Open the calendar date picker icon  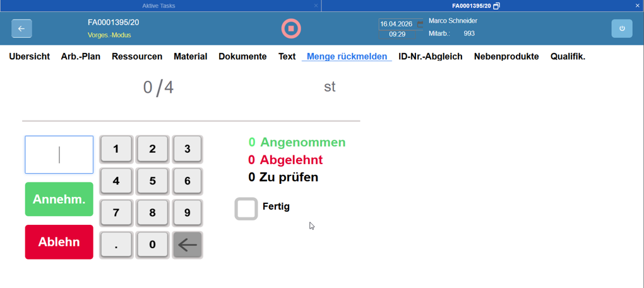pyautogui.click(x=420, y=24)
